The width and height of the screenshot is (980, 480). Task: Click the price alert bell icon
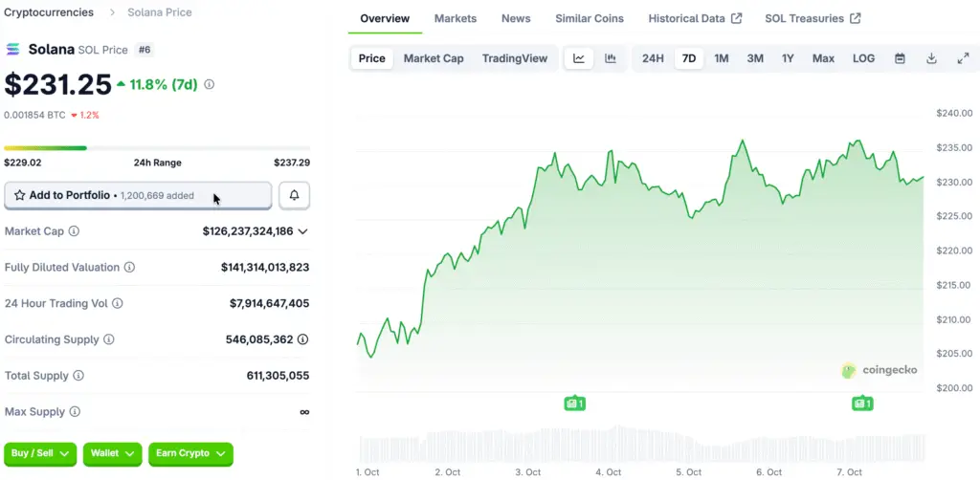pos(294,195)
